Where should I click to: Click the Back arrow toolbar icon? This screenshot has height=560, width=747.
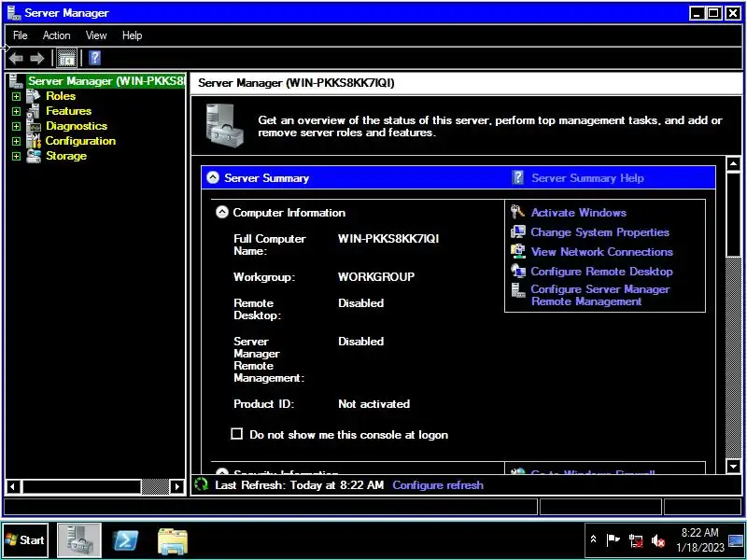click(x=16, y=59)
